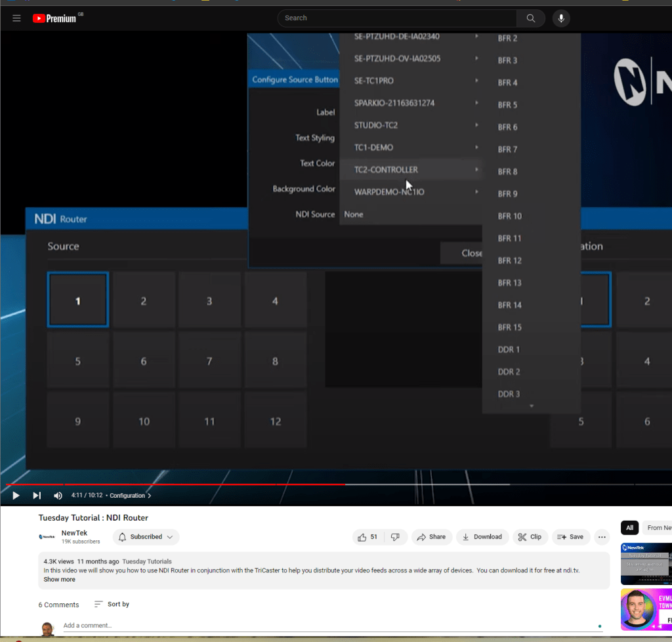
Task: Close the Configure Source Button dialog
Action: 461,253
